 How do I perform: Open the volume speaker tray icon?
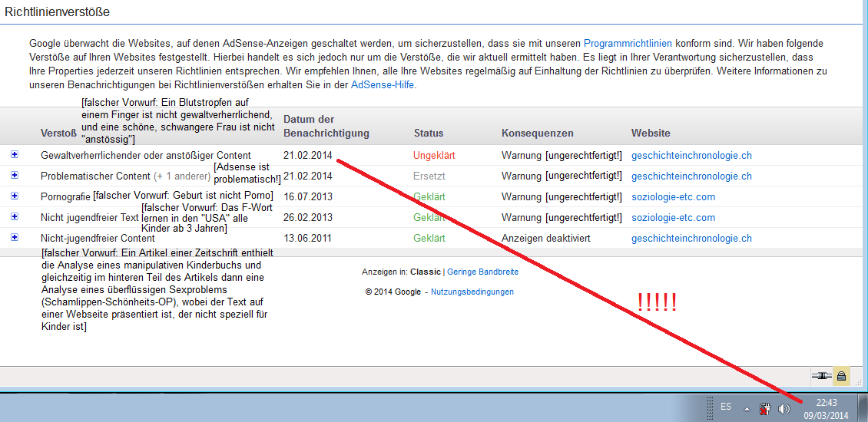pyautogui.click(x=784, y=409)
